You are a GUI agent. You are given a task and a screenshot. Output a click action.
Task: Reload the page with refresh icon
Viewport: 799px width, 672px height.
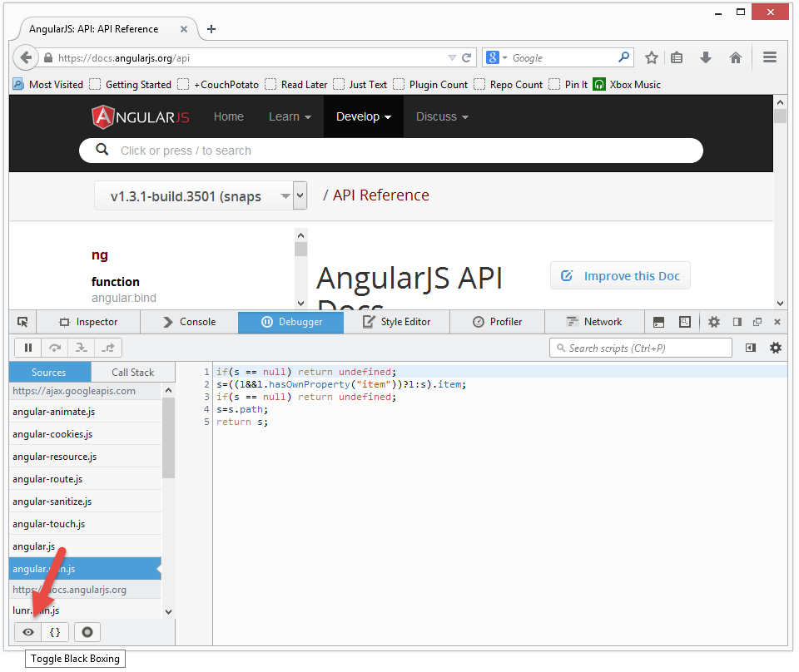(466, 57)
